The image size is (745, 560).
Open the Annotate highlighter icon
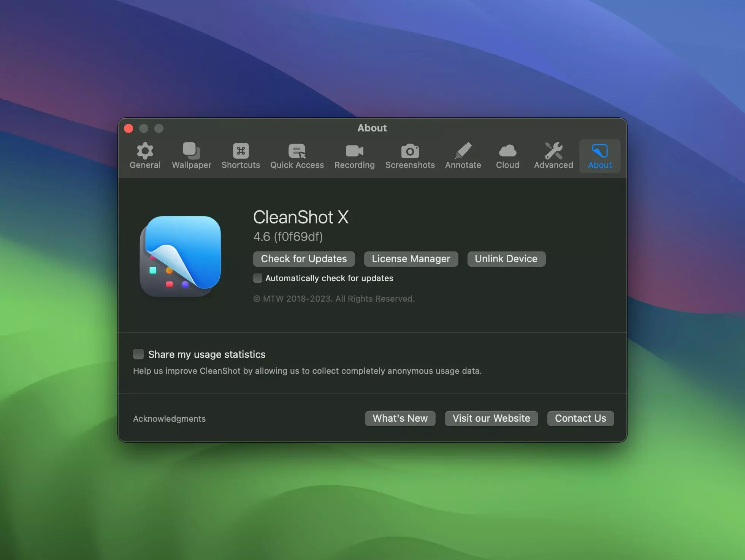[463, 151]
